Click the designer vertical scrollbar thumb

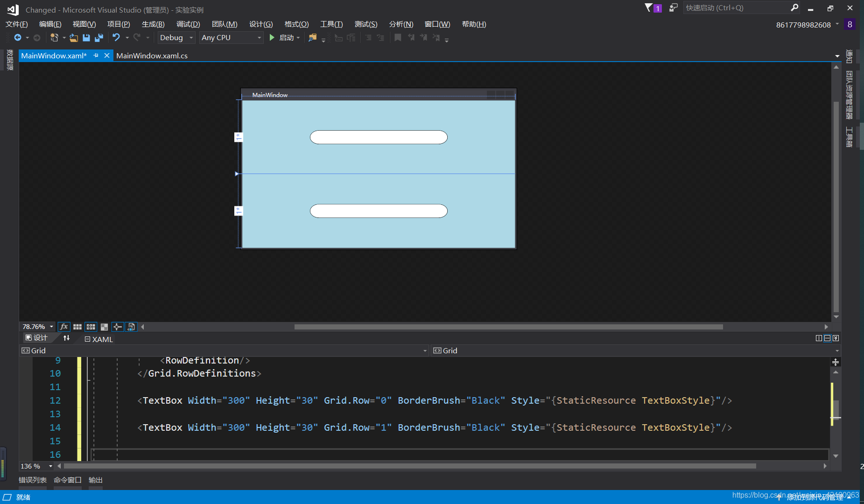(x=836, y=206)
